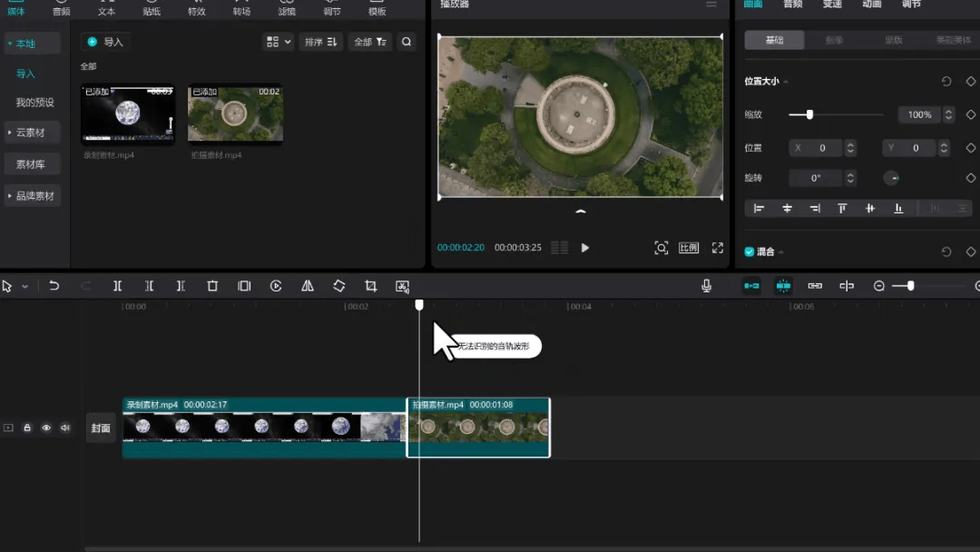Toggle main track magnet snapping
980x552 pixels.
(x=751, y=286)
